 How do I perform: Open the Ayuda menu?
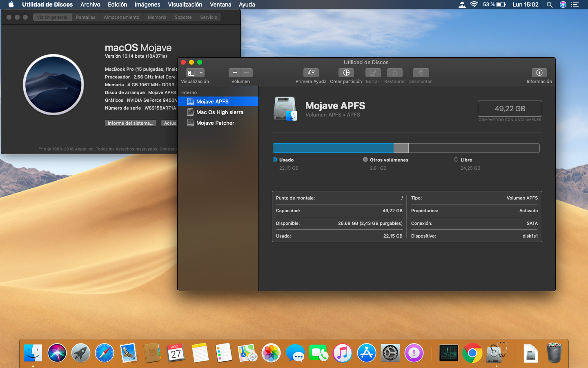click(247, 4)
